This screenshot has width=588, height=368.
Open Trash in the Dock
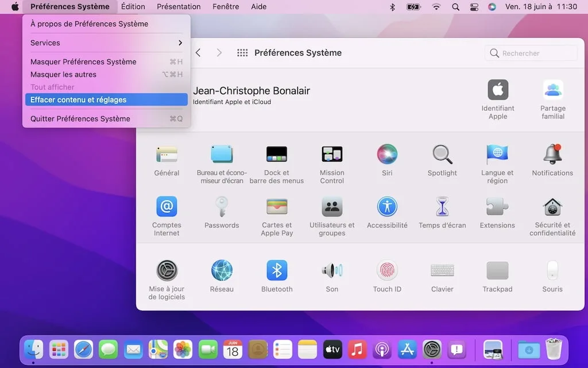click(x=554, y=349)
